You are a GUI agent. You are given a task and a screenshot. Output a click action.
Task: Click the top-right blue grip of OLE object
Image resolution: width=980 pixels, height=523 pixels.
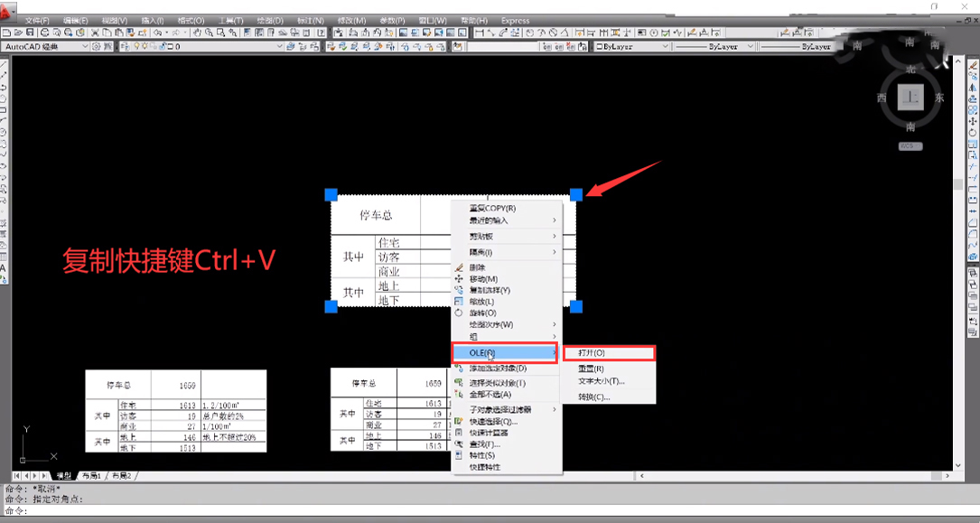576,195
